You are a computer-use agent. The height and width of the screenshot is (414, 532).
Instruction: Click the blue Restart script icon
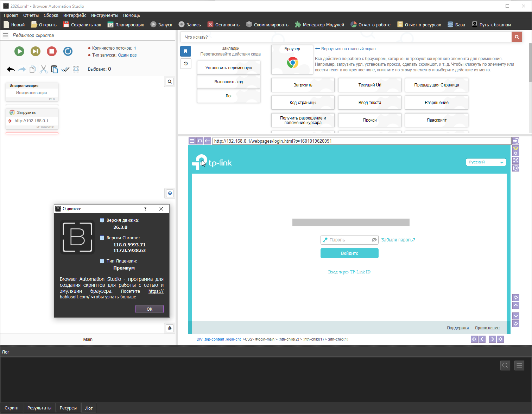pos(68,51)
